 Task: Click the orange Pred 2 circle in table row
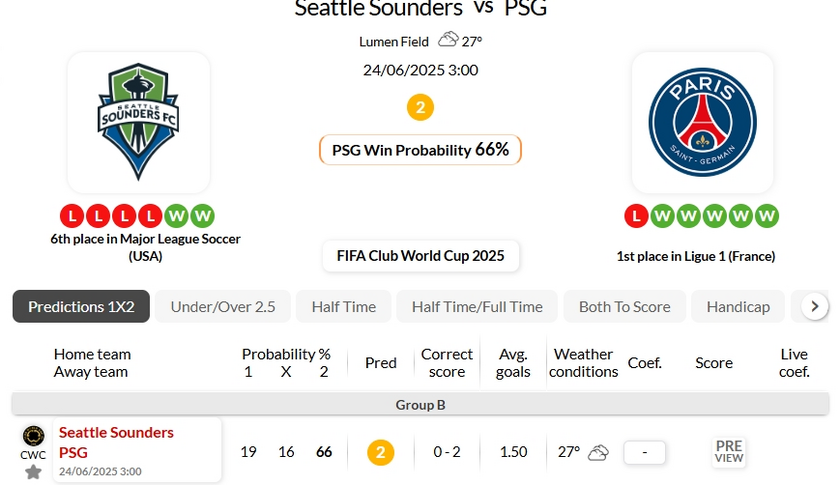380,452
